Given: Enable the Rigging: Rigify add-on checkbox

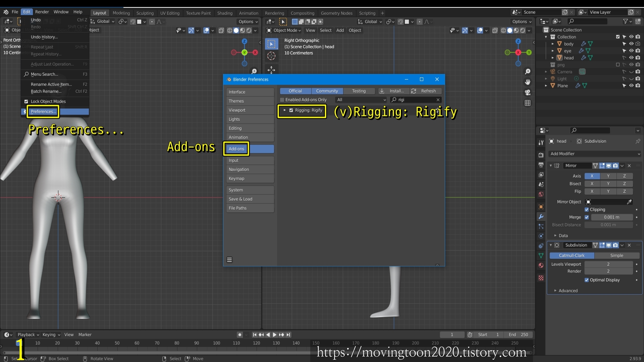Looking at the screenshot, I should coord(291,110).
